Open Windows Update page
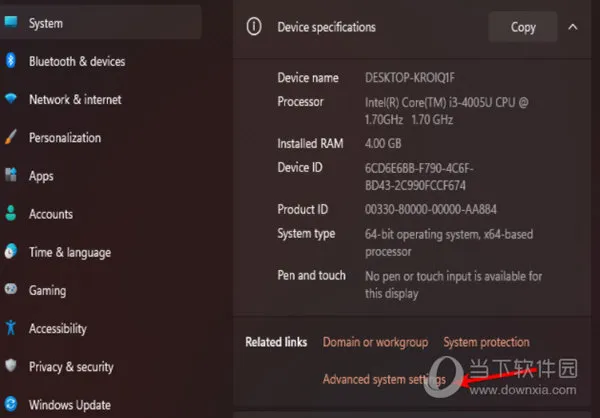 click(x=70, y=405)
